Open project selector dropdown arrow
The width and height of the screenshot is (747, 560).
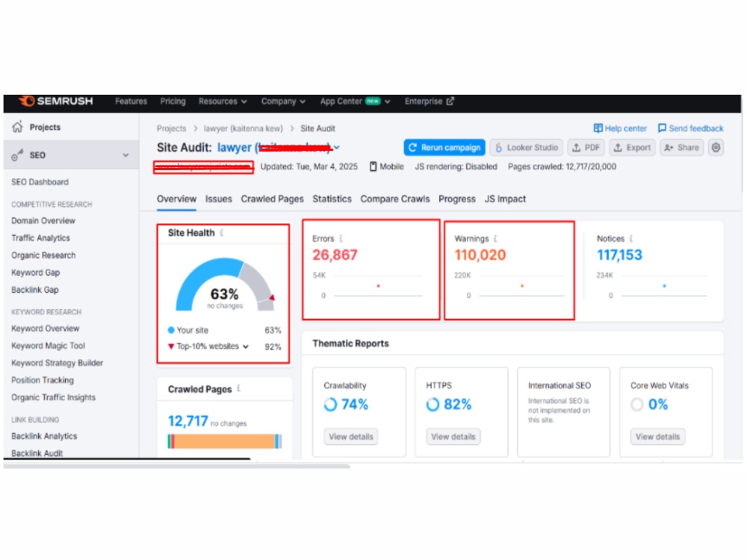coord(337,148)
